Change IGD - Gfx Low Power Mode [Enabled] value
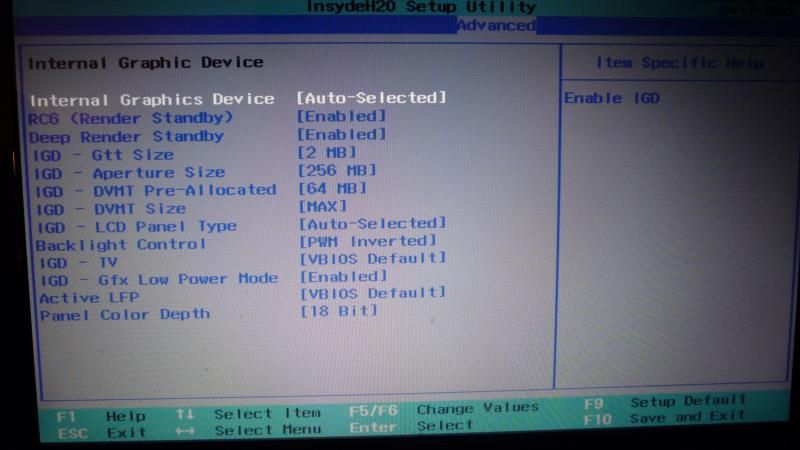This screenshot has width=800, height=450. [344, 277]
